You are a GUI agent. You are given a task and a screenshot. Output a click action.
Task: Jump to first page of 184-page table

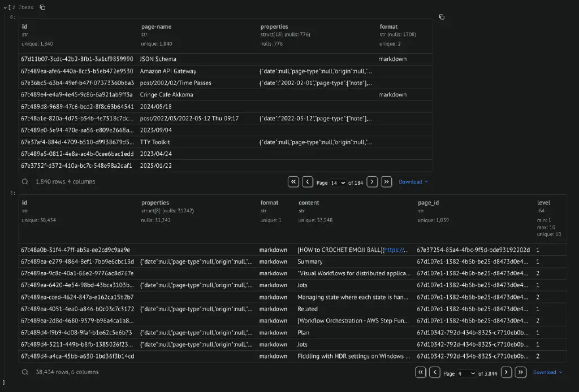coord(293,182)
